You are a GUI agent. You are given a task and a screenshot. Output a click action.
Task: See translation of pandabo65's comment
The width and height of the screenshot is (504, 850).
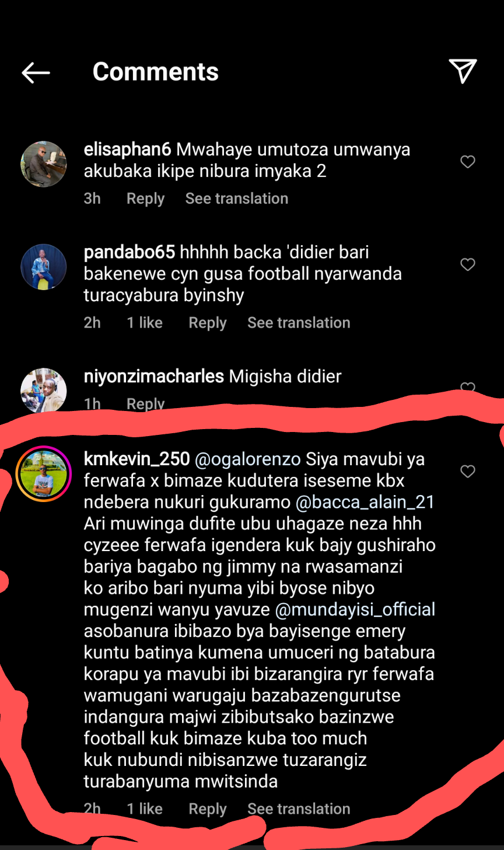tap(299, 323)
